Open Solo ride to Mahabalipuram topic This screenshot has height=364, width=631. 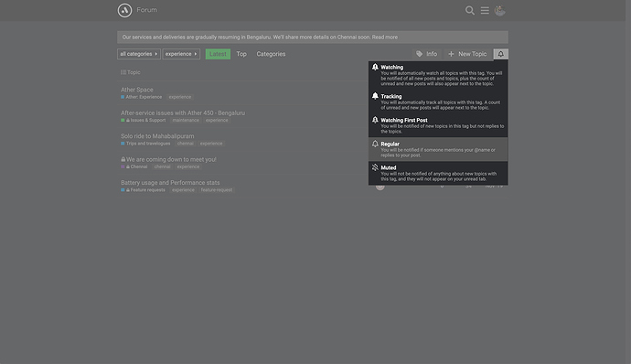pos(157,136)
